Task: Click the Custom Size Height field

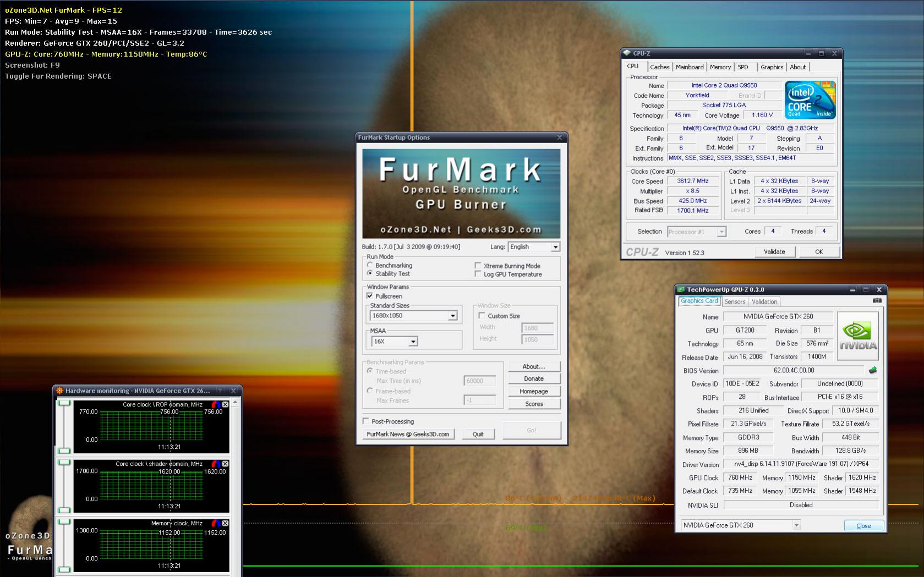Action: (537, 339)
